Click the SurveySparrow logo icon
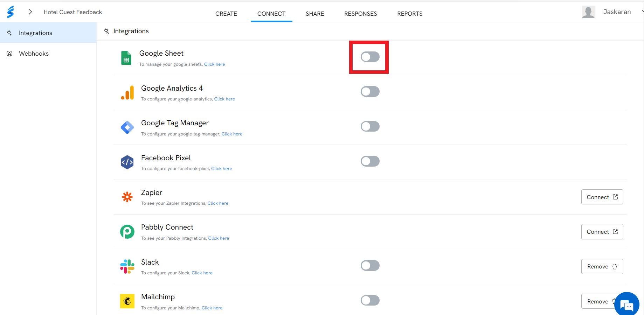The image size is (644, 315). [x=11, y=12]
